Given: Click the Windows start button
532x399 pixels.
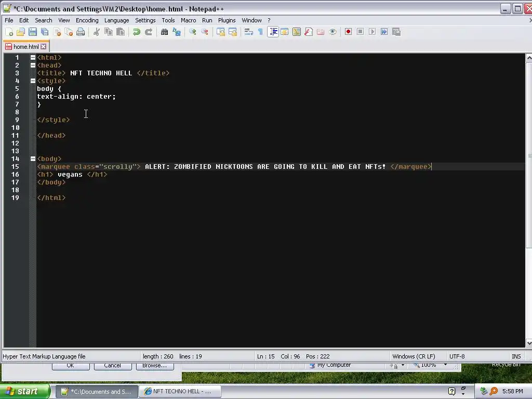Looking at the screenshot, I should (25, 391).
